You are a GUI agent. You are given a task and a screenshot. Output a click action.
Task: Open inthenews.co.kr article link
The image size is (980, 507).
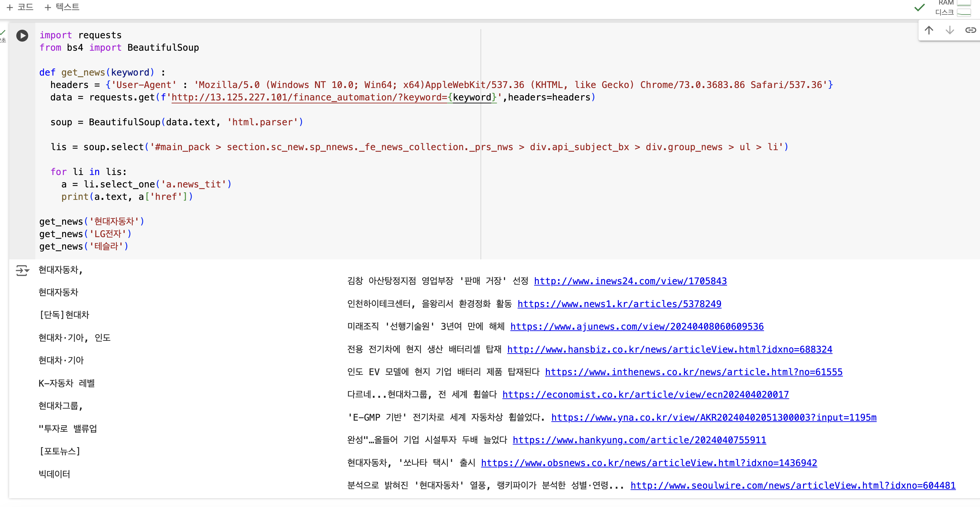(693, 372)
